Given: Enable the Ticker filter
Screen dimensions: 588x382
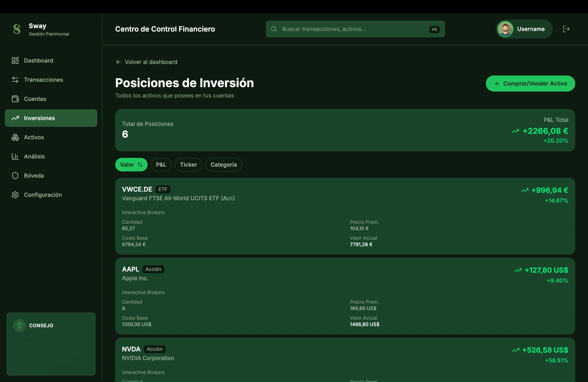Looking at the screenshot, I should [x=188, y=165].
